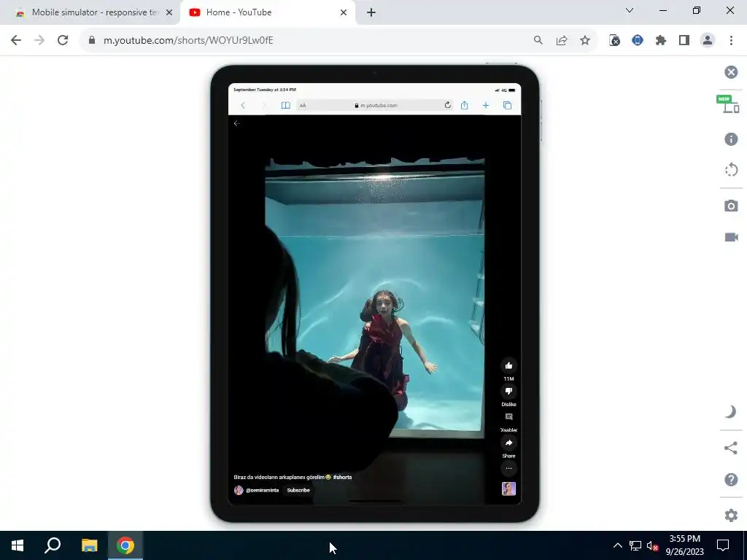Open the simulated Safari tabs overview icon
This screenshot has width=747, height=560.
click(508, 105)
